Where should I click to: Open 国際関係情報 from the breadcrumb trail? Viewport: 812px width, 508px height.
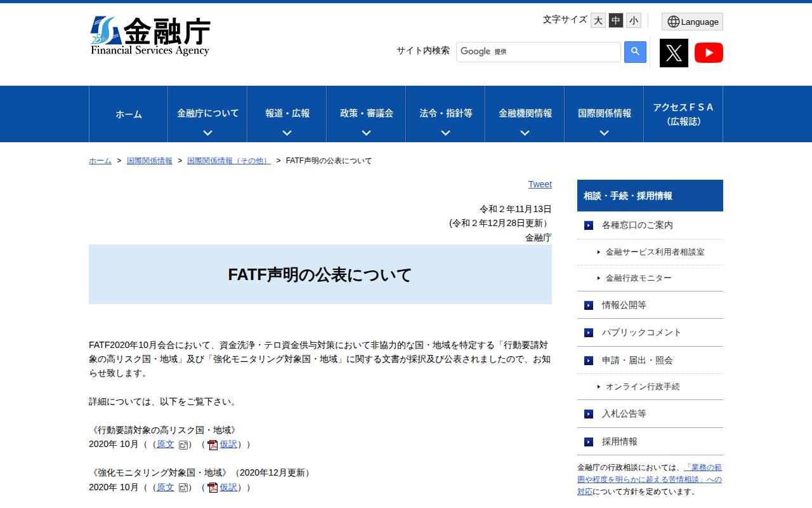148,161
